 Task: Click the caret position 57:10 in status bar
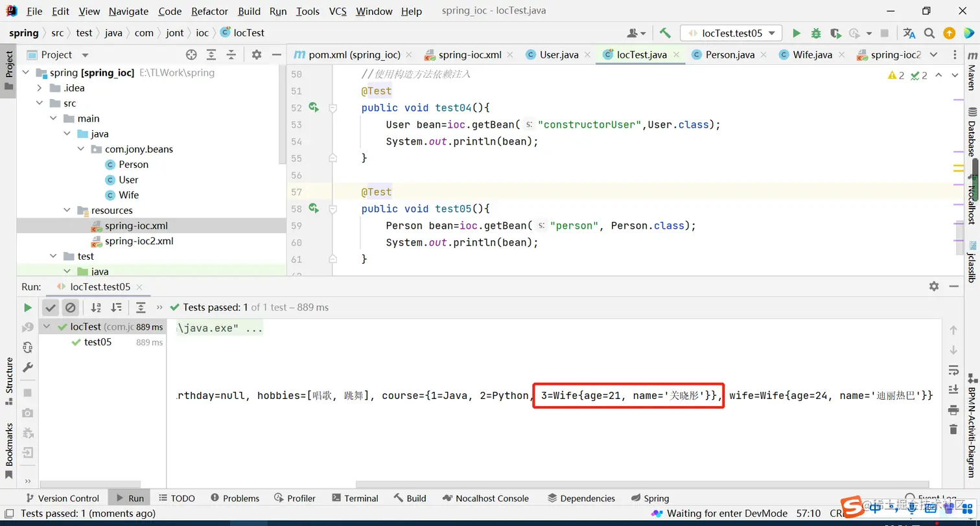coord(809,513)
